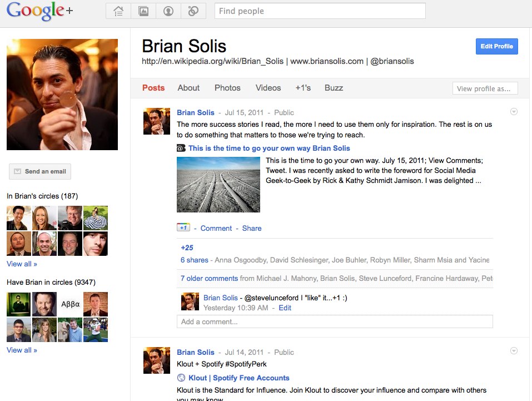
Task: Click 'Yesterday 10:39 AM' comment timestamp
Action: click(236, 308)
